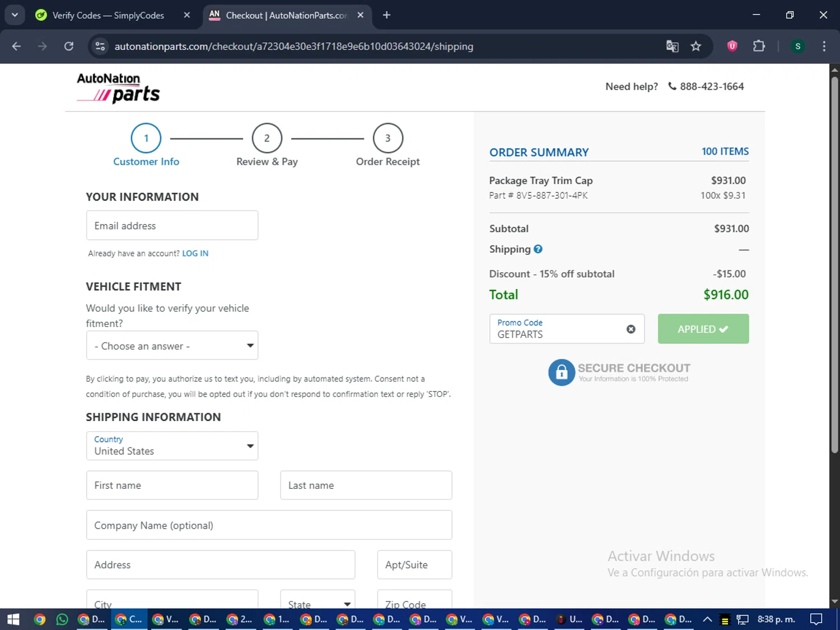Clear the GETPARTS promo code with the X icon
This screenshot has height=630, width=840.
click(x=631, y=329)
